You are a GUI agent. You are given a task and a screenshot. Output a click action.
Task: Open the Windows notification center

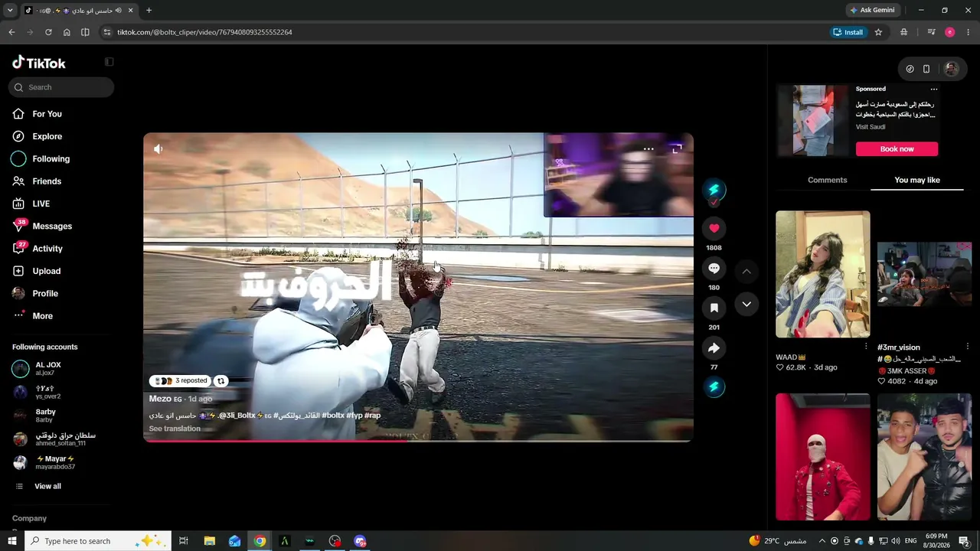[965, 541]
